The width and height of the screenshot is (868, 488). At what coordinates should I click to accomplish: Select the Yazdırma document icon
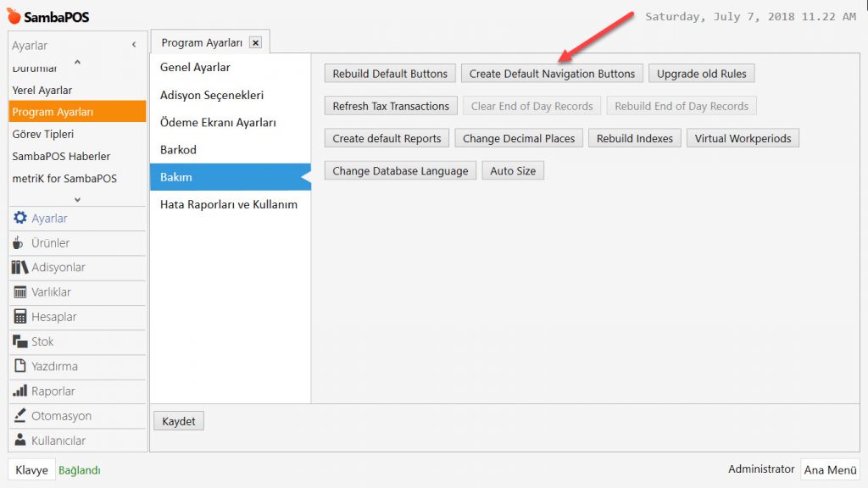click(20, 366)
